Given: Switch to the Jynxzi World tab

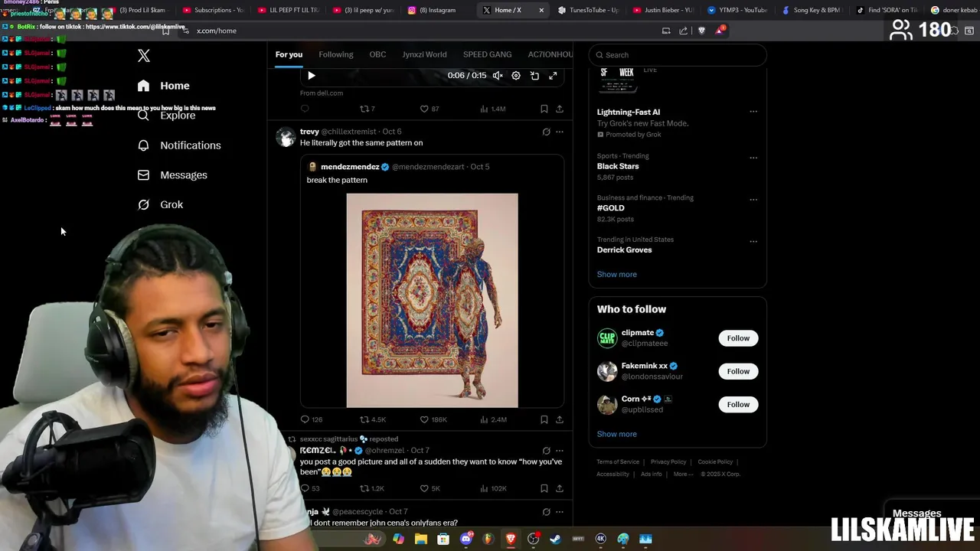Looking at the screenshot, I should (424, 54).
